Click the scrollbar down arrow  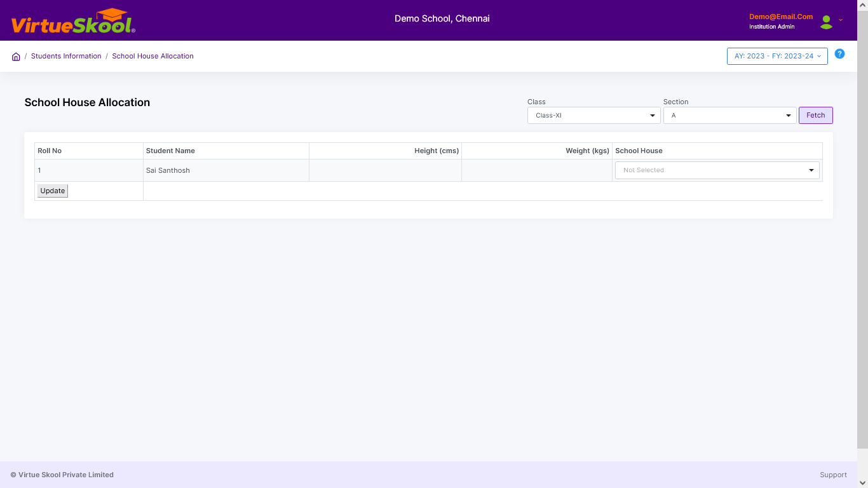pyautogui.click(x=862, y=483)
